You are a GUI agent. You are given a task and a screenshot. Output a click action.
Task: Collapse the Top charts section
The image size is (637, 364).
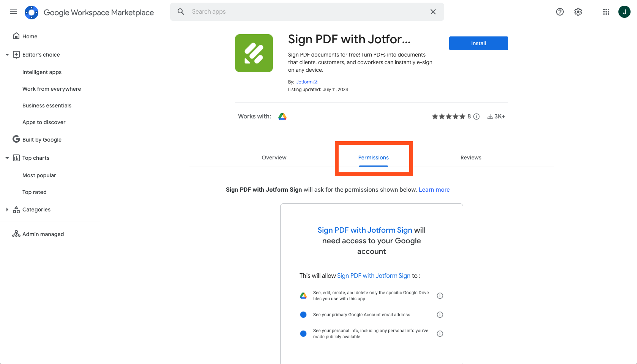coord(7,158)
